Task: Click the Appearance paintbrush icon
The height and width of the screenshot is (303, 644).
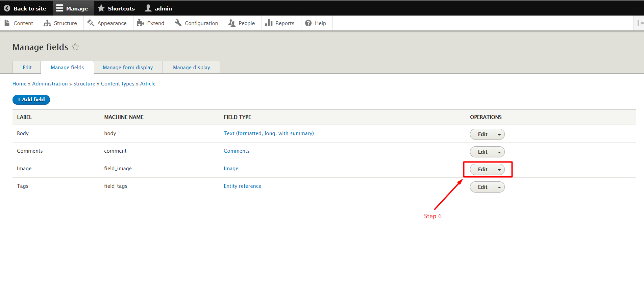Action: coord(91,23)
